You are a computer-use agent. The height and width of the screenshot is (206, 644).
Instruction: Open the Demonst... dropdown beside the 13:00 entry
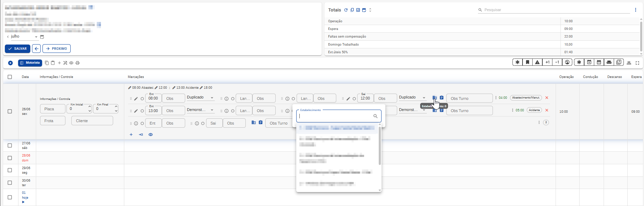pos(201,110)
